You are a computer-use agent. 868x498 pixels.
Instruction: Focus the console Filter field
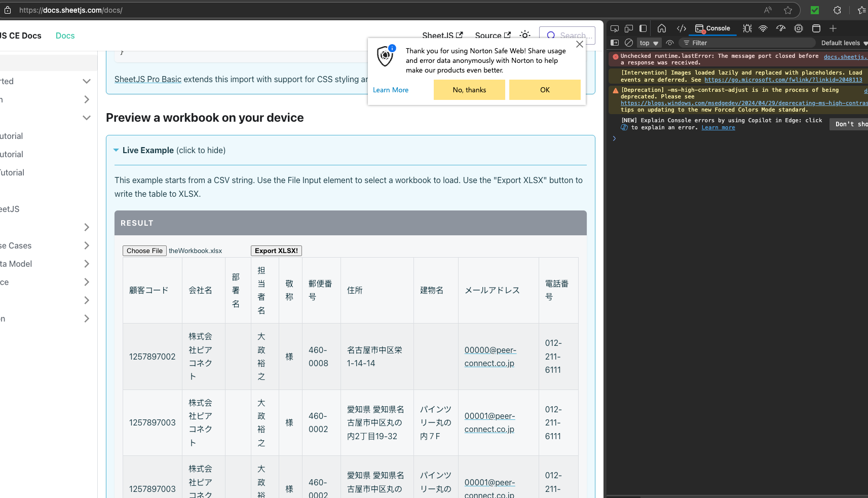pyautogui.click(x=747, y=43)
